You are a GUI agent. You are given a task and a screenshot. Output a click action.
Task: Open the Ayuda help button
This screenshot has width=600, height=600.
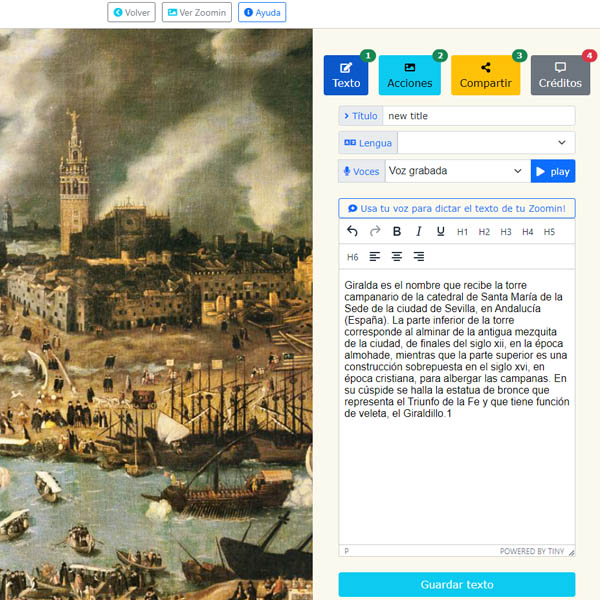pos(262,13)
